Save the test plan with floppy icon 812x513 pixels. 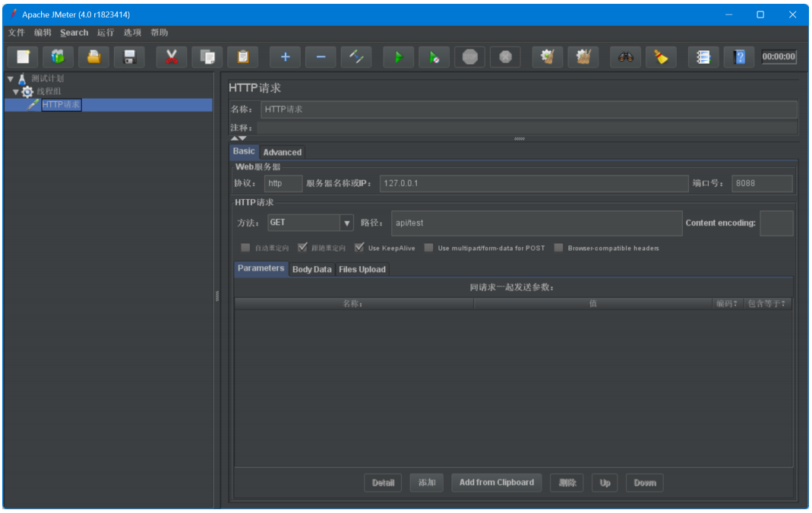click(129, 56)
